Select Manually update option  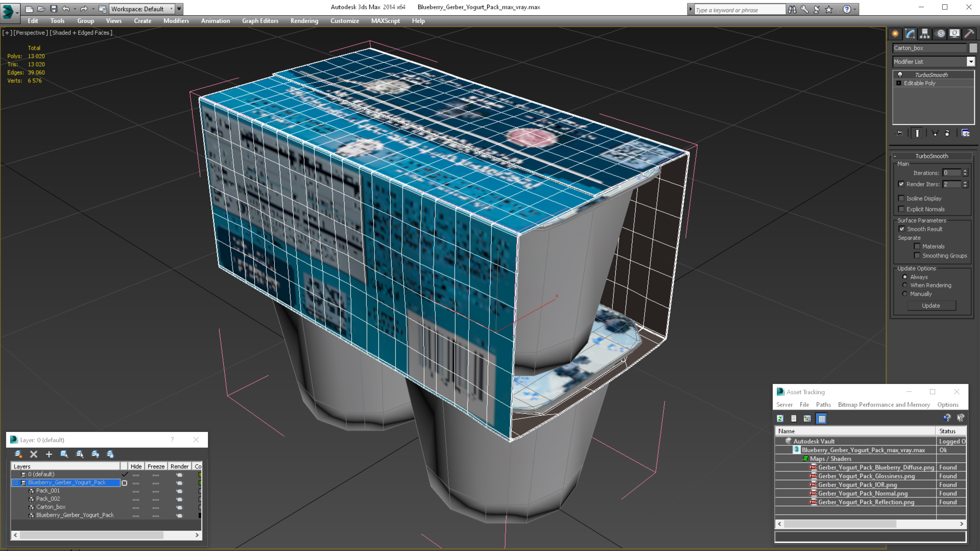tap(905, 294)
